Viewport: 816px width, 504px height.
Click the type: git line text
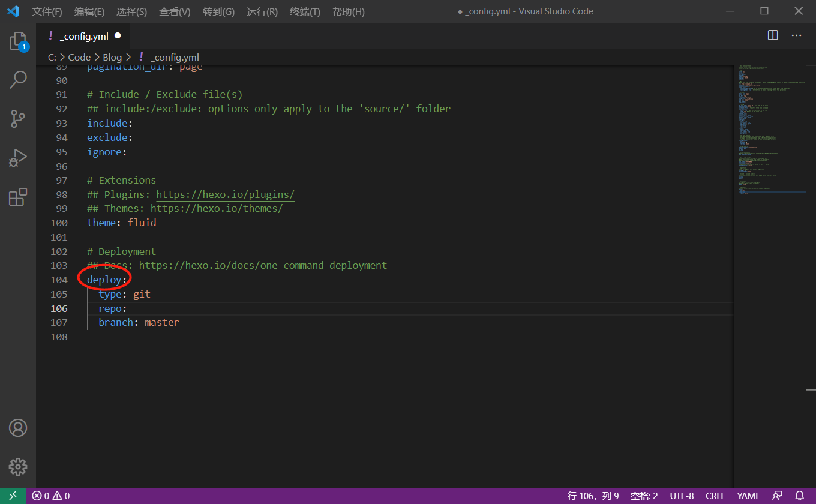(125, 294)
